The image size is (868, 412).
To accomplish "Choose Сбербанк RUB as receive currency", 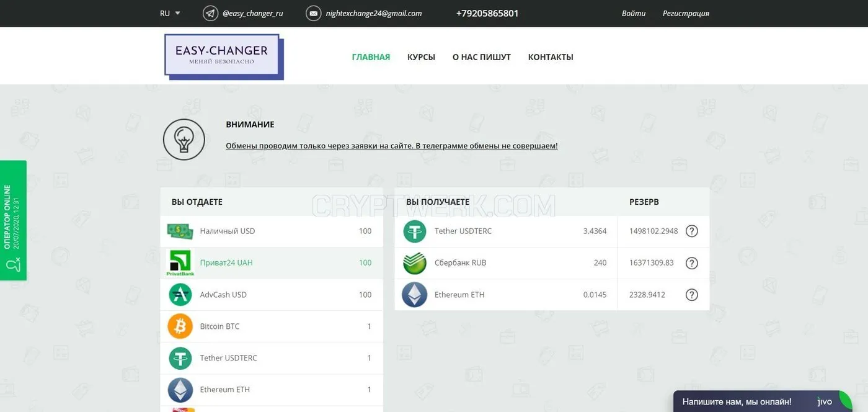I will 552,262.
